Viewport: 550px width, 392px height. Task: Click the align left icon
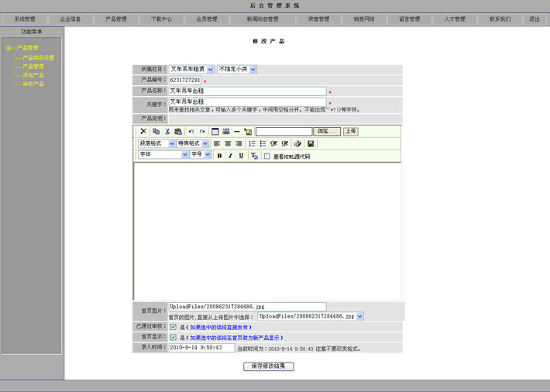pyautogui.click(x=217, y=144)
